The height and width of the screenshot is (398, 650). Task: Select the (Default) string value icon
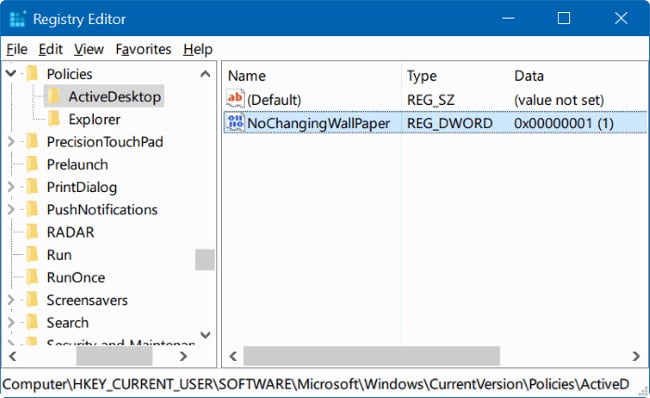point(235,99)
